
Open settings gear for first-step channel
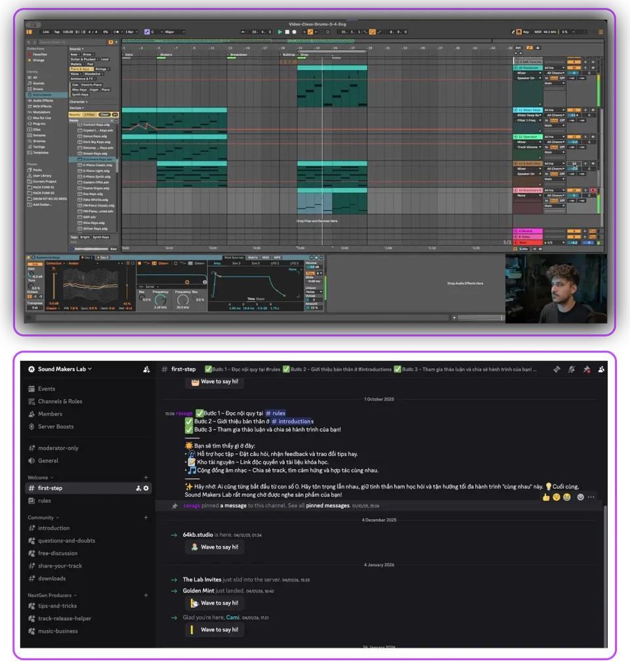tap(146, 488)
